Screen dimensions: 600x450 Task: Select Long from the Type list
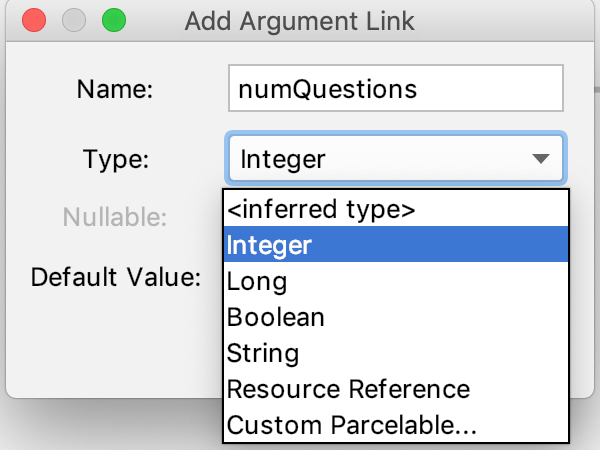(x=257, y=281)
